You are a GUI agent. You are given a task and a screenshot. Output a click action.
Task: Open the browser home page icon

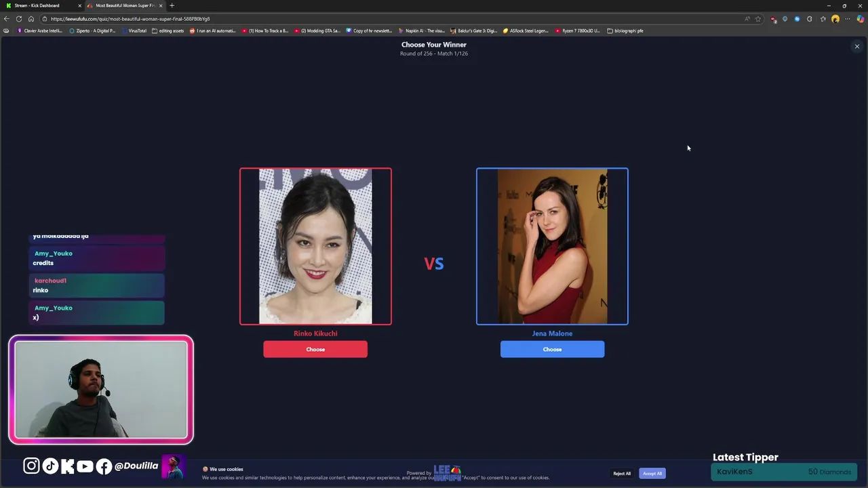click(x=31, y=19)
